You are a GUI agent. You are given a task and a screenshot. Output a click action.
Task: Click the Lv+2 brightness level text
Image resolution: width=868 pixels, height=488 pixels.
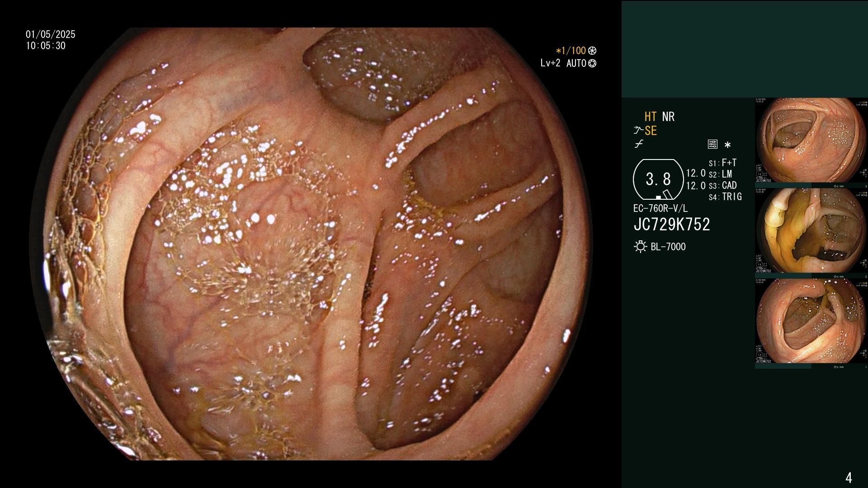(x=550, y=63)
